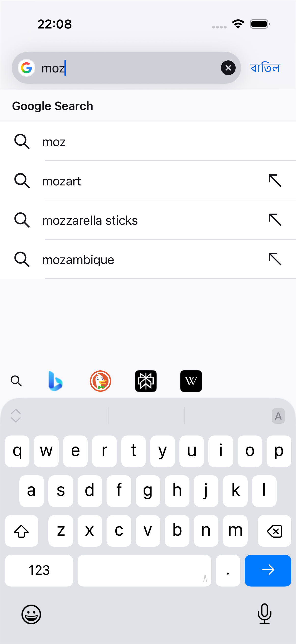Clear the search text with X button
This screenshot has height=644, width=296.
pyautogui.click(x=228, y=68)
